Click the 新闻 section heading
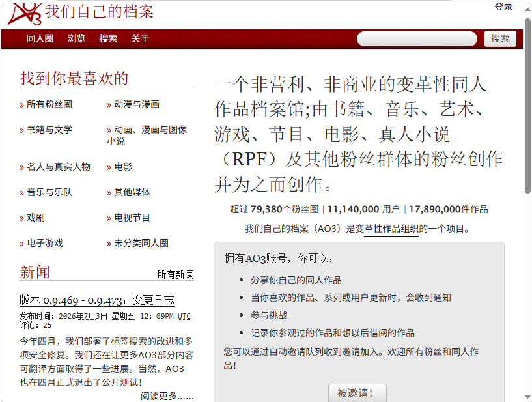Screen dimensions: 532x402 pos(35,272)
